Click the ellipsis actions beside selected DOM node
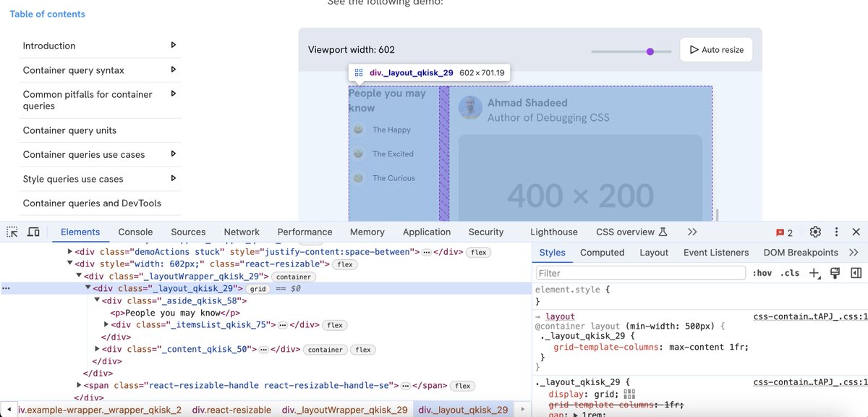The width and height of the screenshot is (868, 417). click(6, 289)
